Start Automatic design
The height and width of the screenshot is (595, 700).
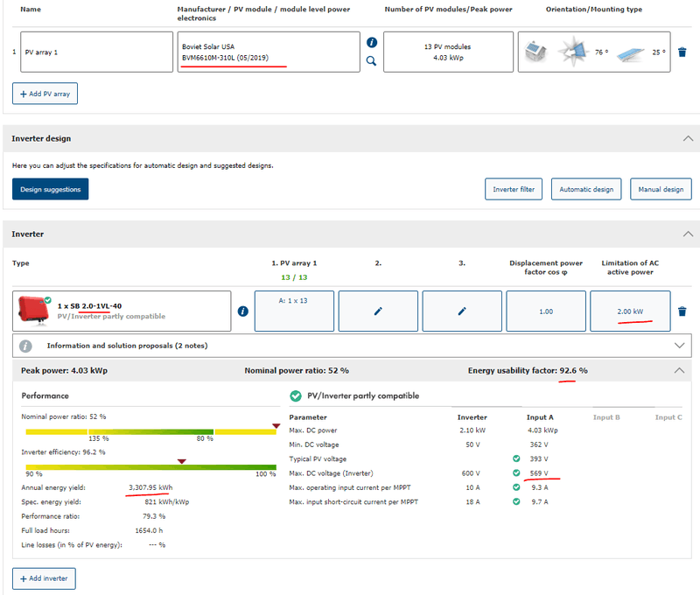click(x=586, y=189)
